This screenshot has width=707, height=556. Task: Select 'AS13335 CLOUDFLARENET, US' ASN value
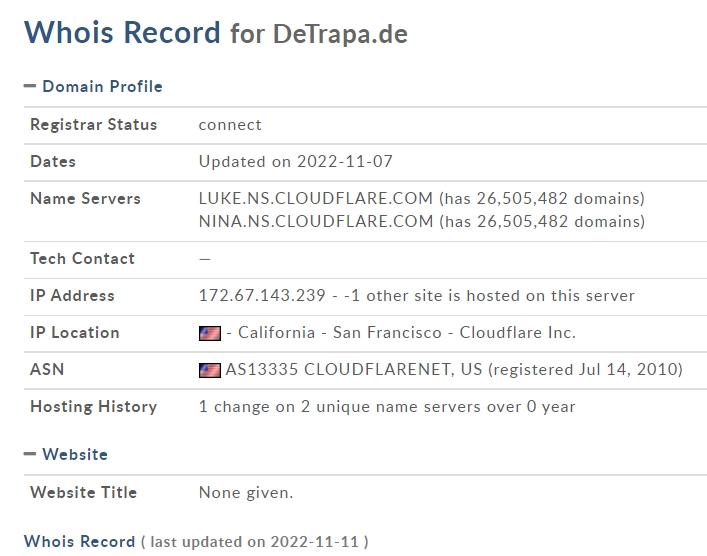coord(354,369)
